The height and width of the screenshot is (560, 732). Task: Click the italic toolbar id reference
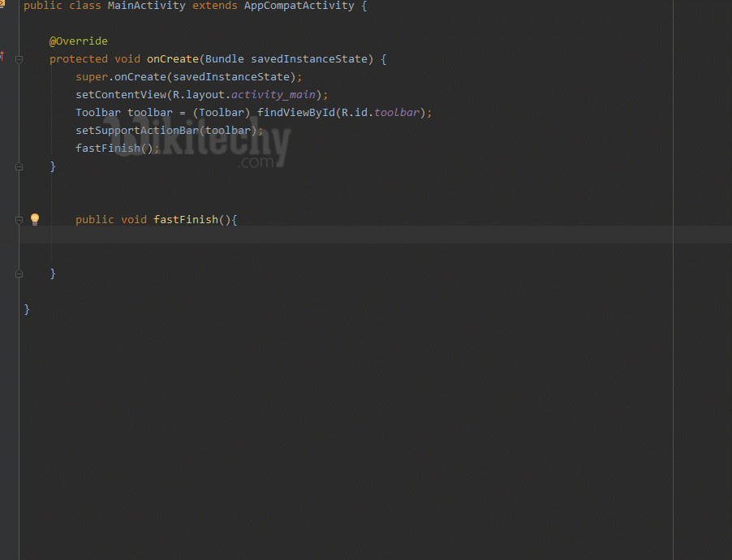point(397,113)
